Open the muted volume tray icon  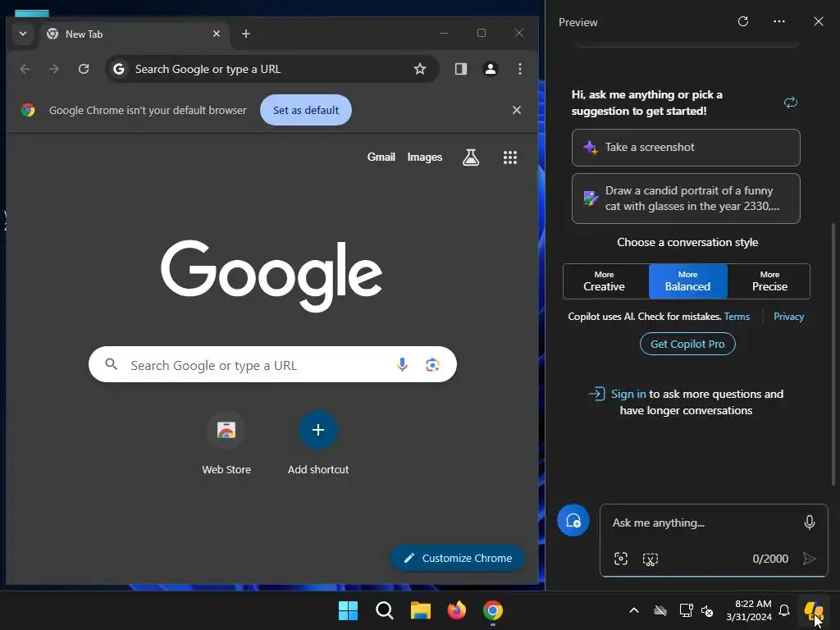tap(707, 610)
